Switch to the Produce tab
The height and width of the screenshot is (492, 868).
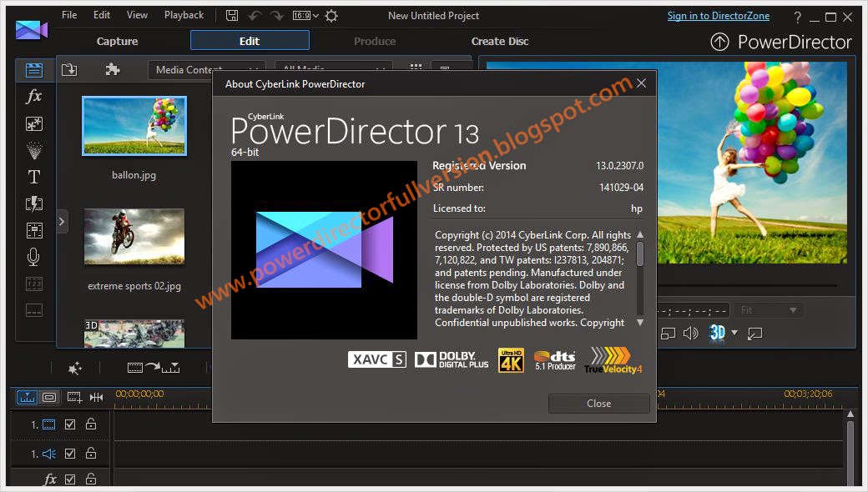point(375,42)
